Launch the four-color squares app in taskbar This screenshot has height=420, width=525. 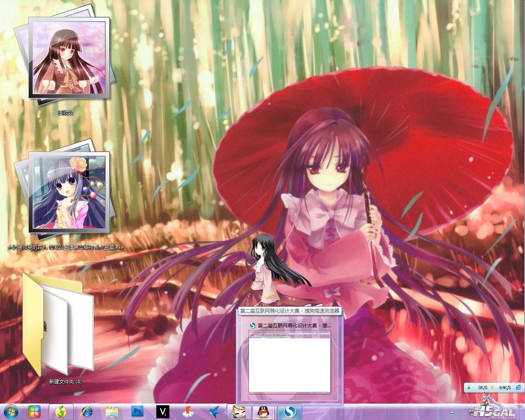click(34, 412)
